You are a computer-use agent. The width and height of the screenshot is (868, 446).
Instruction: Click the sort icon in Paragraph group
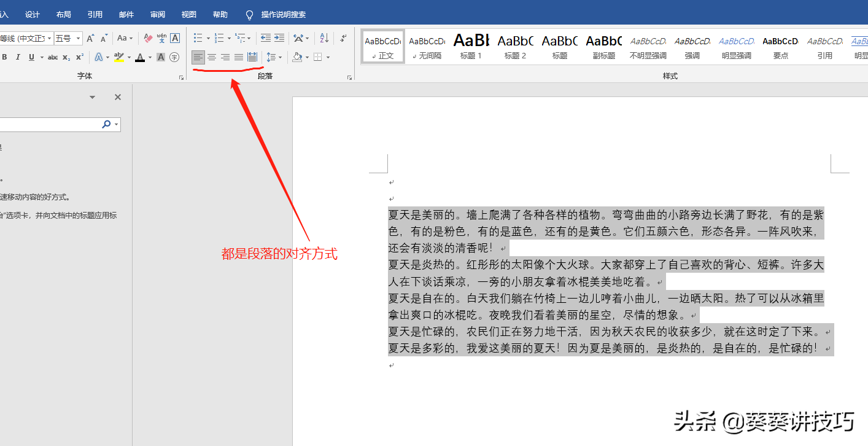point(324,37)
